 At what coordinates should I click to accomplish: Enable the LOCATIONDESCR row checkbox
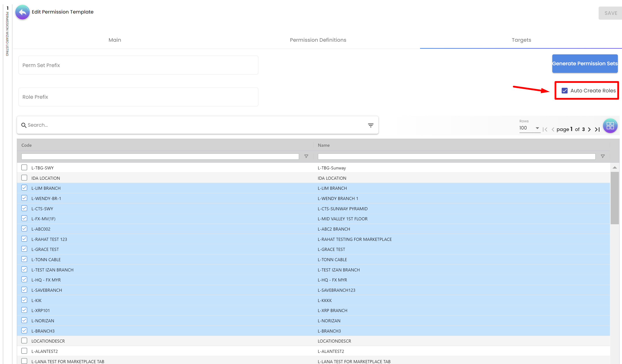[24, 341]
